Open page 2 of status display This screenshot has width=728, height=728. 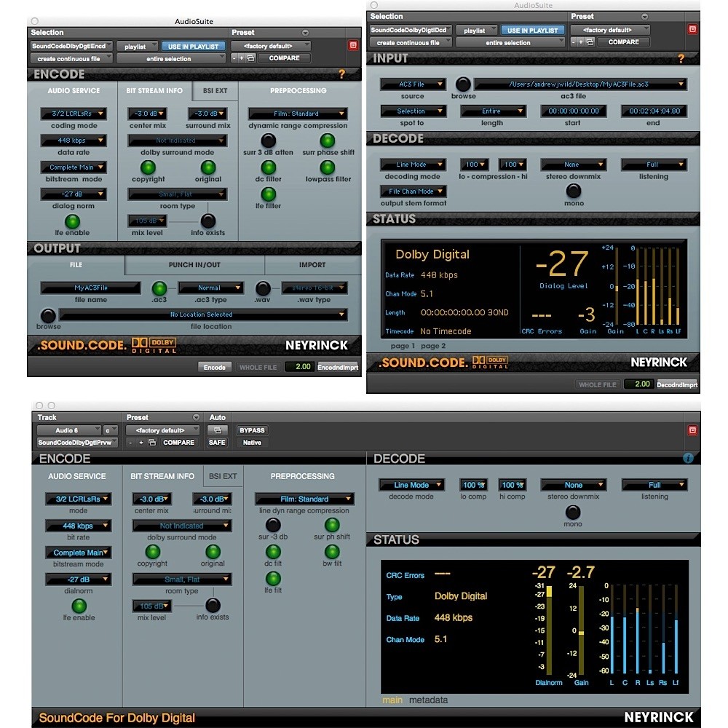(x=433, y=345)
